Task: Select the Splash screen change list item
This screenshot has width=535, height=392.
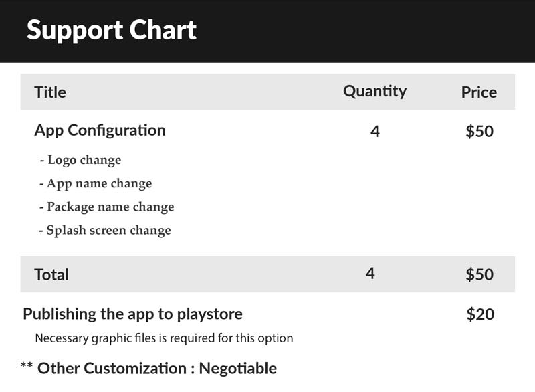Action: [x=105, y=231]
